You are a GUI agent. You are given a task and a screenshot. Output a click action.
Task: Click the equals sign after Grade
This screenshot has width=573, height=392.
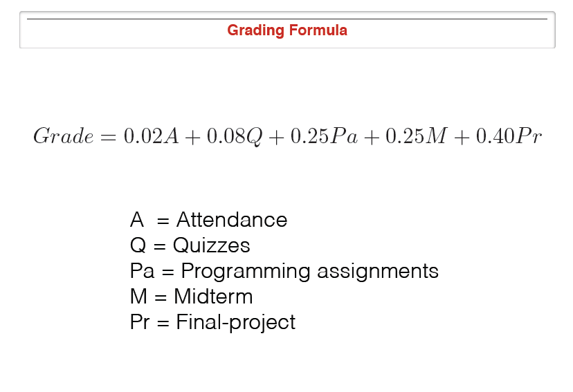coord(109,138)
